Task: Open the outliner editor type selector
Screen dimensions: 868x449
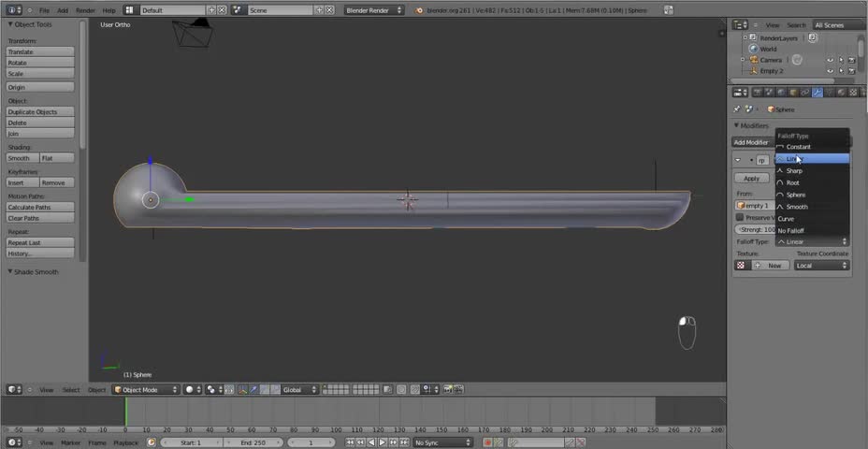Action: point(740,25)
